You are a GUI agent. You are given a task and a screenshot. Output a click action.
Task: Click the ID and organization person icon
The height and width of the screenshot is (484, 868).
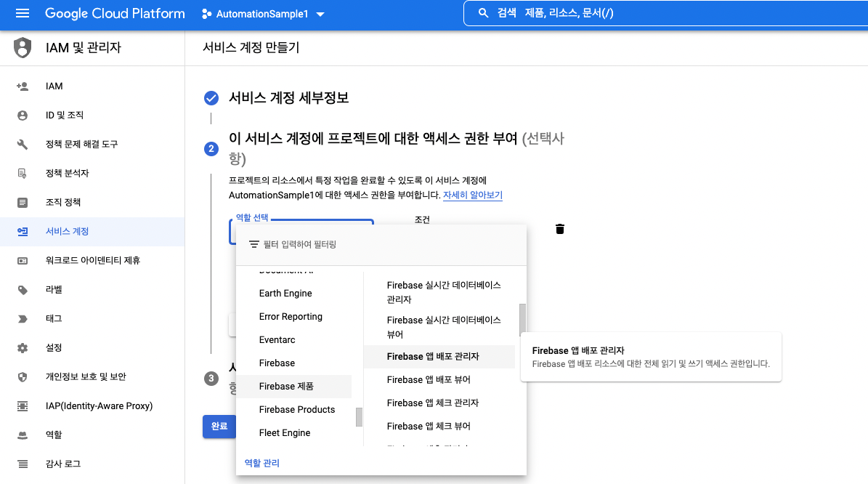tap(22, 115)
